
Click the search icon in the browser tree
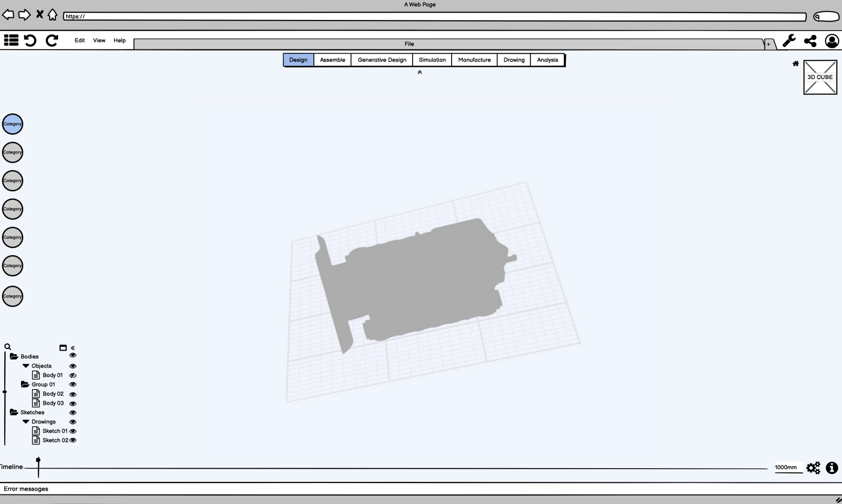[x=8, y=347]
